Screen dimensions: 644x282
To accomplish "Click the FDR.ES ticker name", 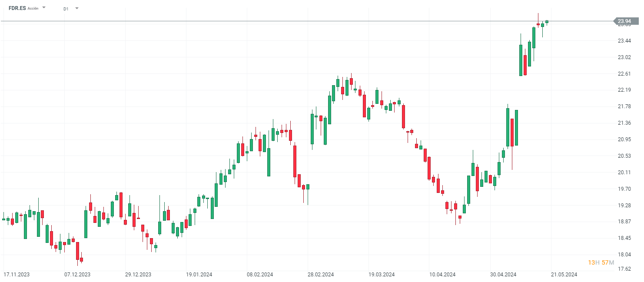I will coord(17,8).
